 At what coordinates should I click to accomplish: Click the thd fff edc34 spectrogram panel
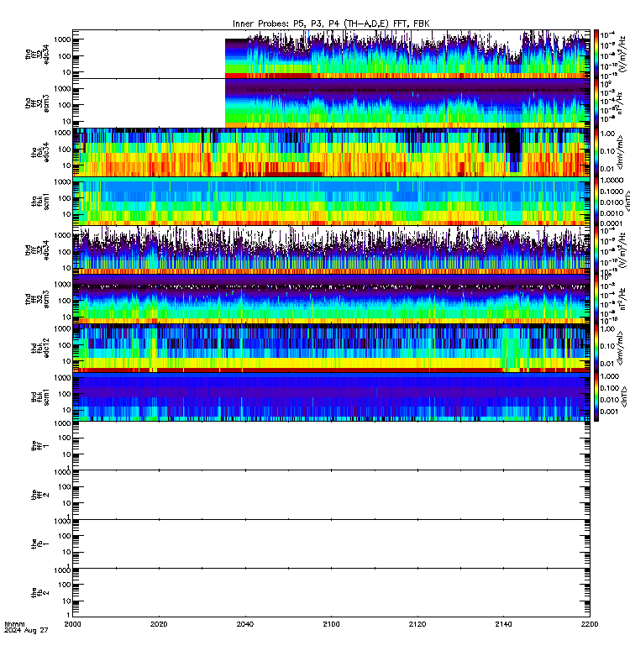(x=331, y=249)
